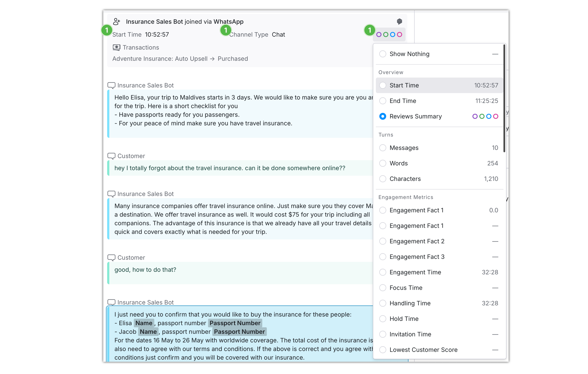Click the first Customer message bubble icon
588x374 pixels.
(111, 156)
